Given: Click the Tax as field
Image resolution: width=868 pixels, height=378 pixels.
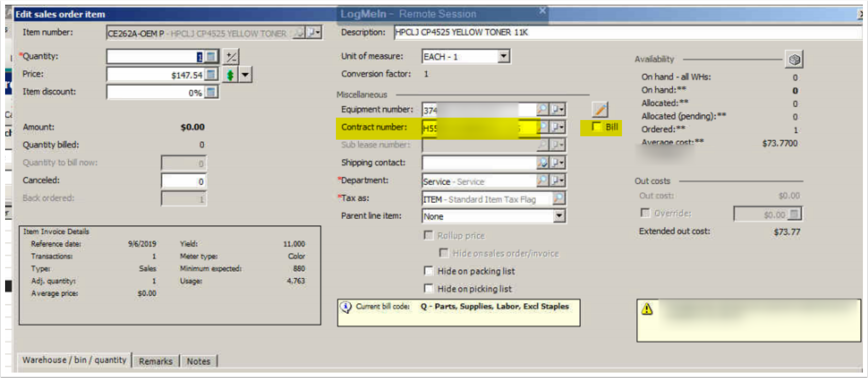Looking at the screenshot, I should point(487,199).
